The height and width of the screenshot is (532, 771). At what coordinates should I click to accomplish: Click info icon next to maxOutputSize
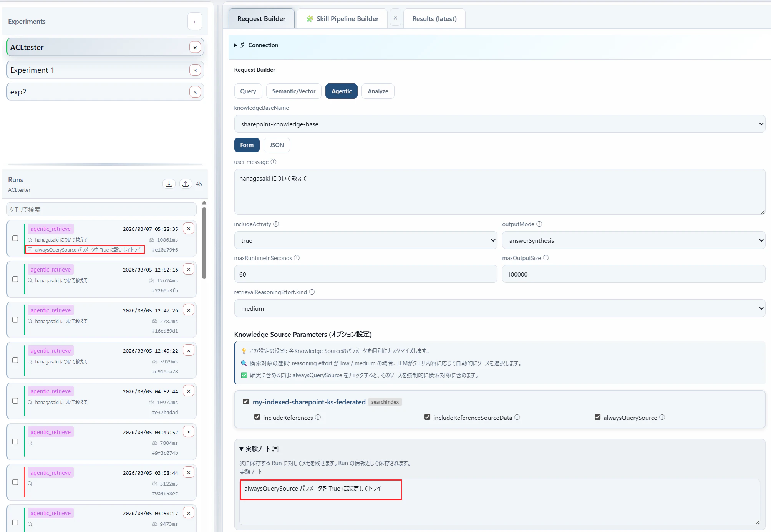coord(546,258)
